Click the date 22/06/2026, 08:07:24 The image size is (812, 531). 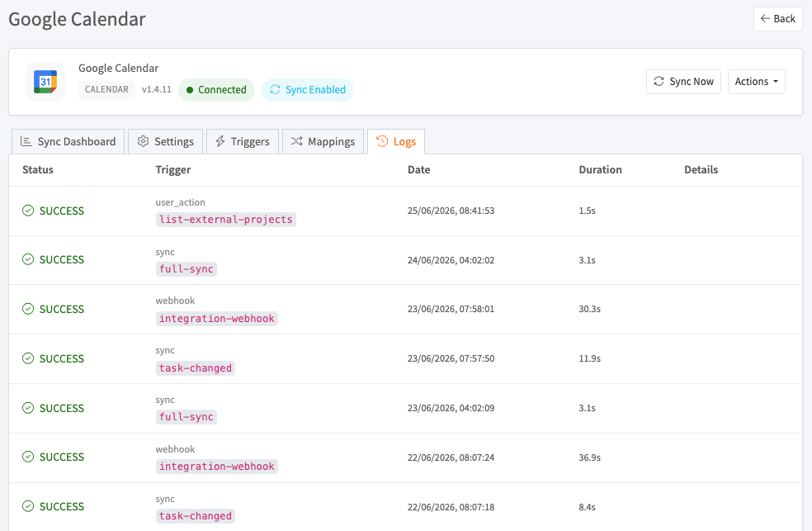pyautogui.click(x=451, y=458)
